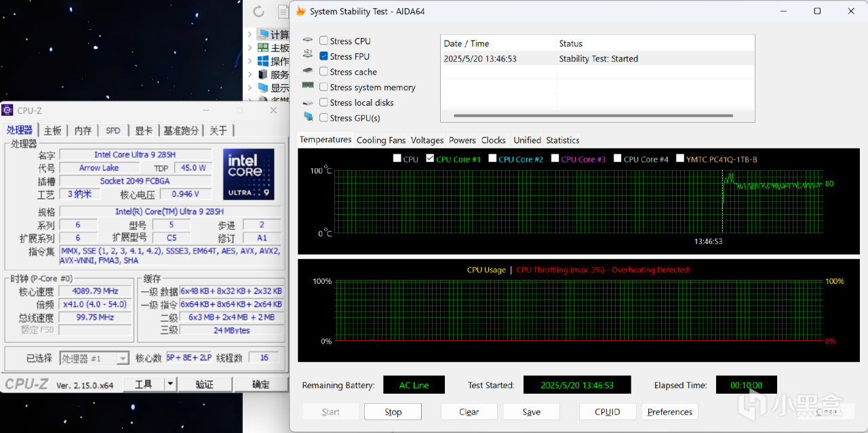Expand the 显示 tree node
The image size is (868, 433).
point(250,88)
